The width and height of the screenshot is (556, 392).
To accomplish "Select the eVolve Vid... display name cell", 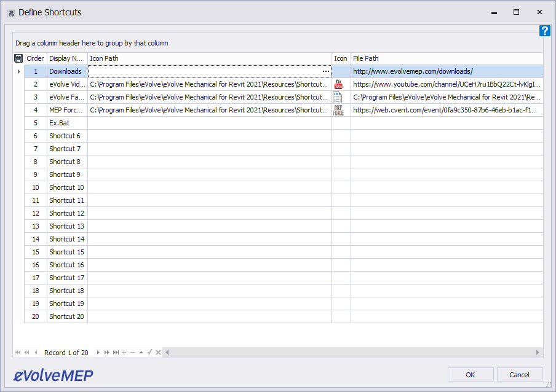I will [x=67, y=84].
